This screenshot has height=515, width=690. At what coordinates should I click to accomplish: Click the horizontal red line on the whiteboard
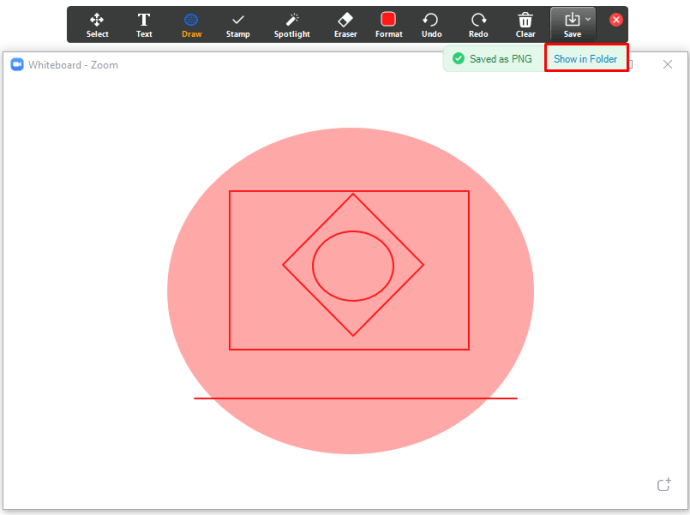tap(356, 398)
